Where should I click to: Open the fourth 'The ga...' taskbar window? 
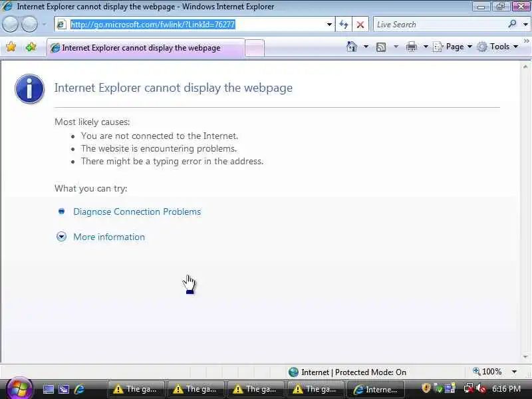coord(316,389)
